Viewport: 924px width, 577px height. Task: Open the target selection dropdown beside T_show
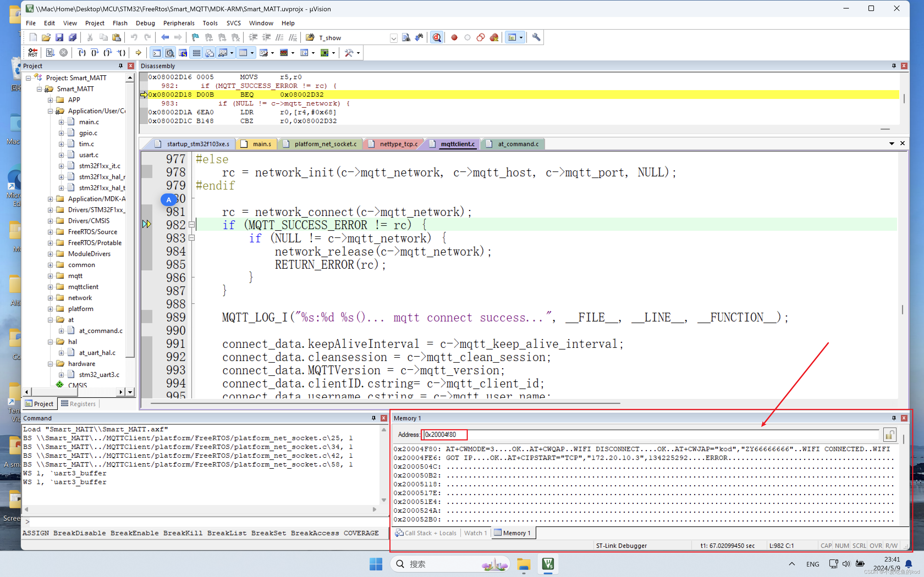[x=394, y=38]
